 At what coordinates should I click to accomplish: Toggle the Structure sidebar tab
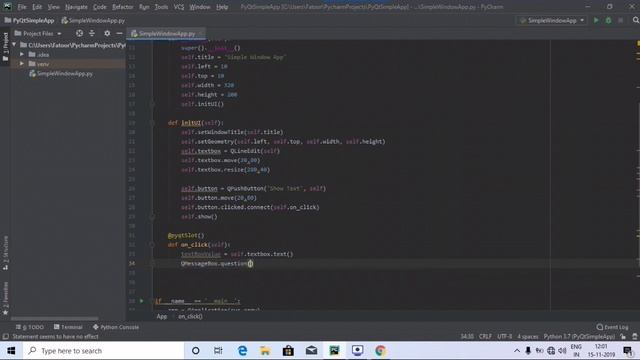tap(5, 253)
